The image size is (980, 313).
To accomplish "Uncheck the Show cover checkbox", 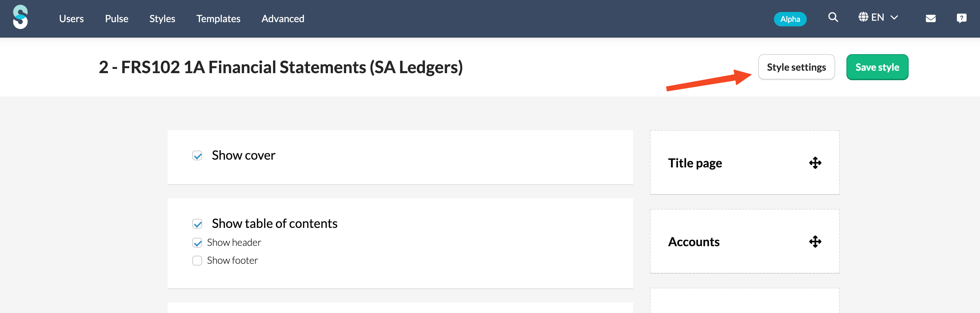I will (197, 155).
